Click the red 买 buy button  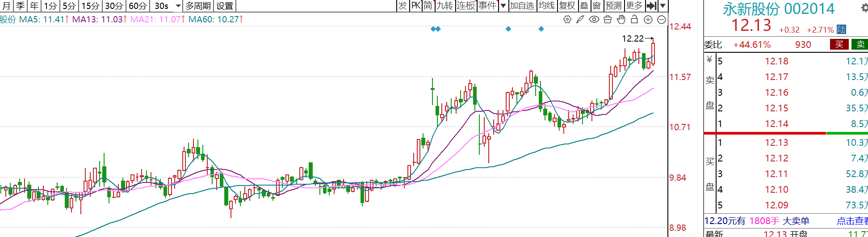click(x=839, y=44)
